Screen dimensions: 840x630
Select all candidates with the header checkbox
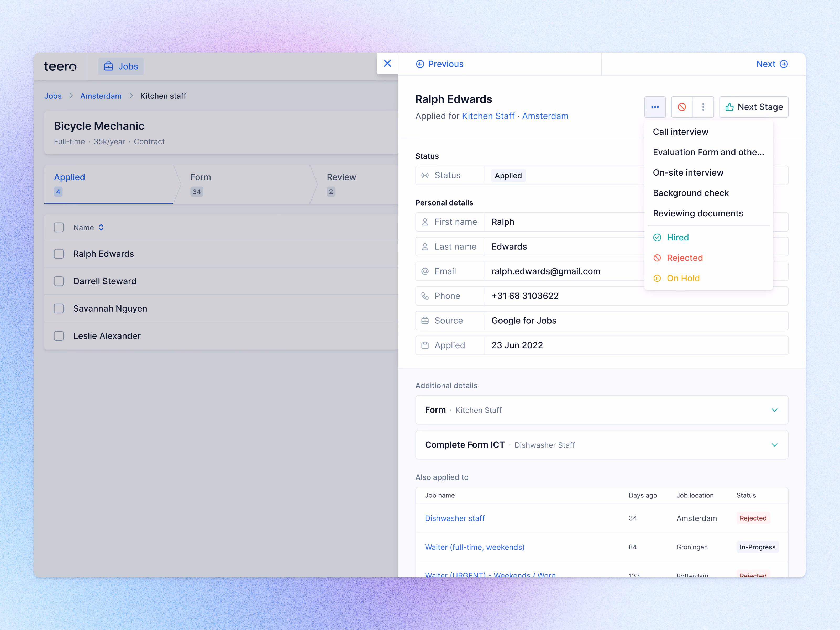pos(59,228)
